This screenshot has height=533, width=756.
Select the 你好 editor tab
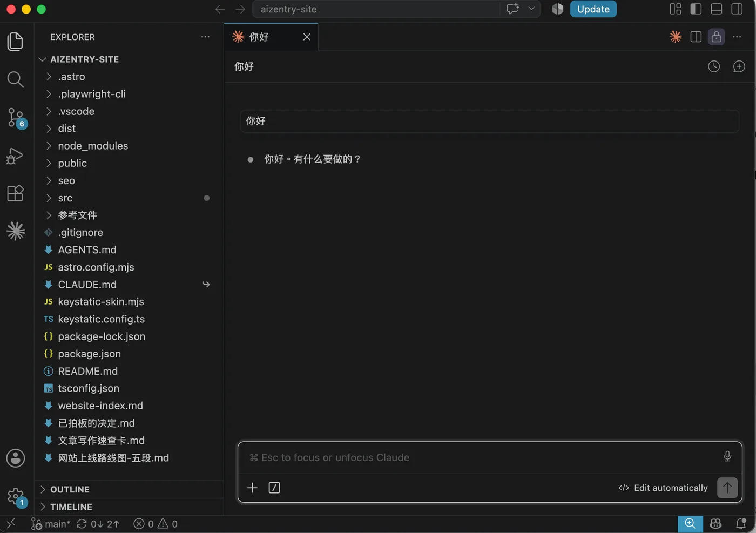coord(271,37)
